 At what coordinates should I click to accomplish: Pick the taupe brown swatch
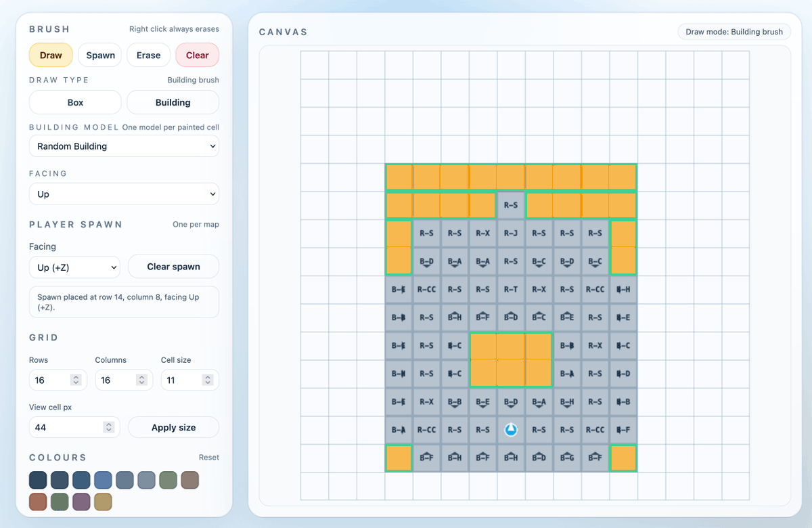[x=189, y=480]
